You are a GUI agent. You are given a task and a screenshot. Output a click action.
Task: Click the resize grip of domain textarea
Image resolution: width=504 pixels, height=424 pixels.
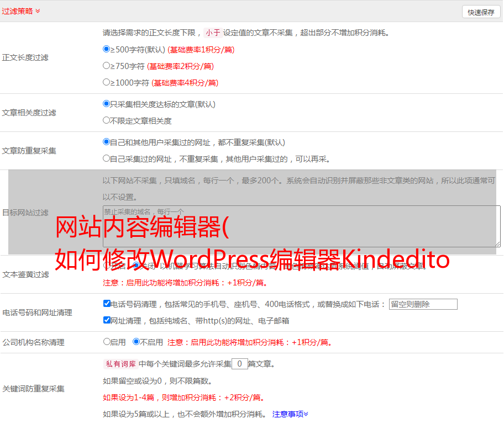[497, 244]
